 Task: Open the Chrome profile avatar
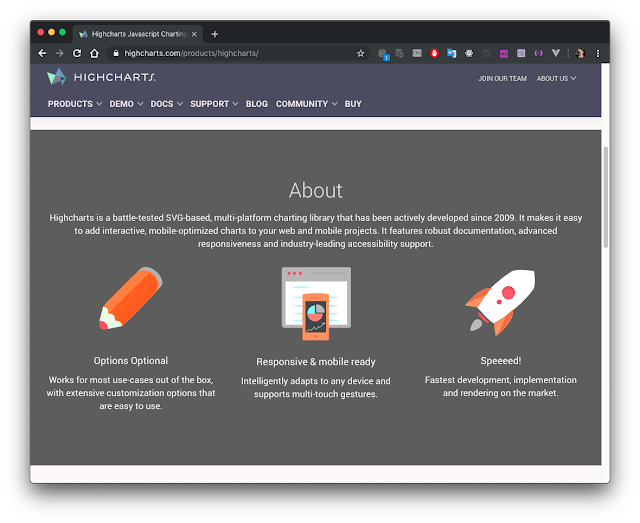pos(580,53)
